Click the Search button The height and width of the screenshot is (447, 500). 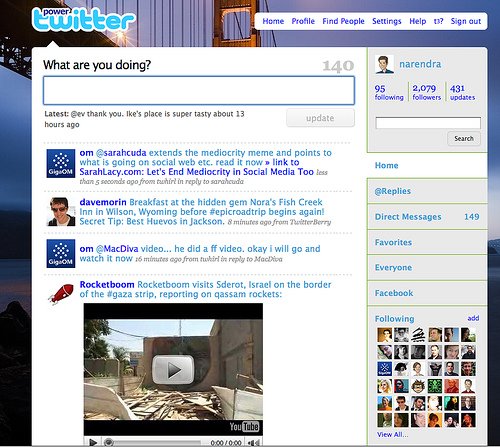coord(464,138)
